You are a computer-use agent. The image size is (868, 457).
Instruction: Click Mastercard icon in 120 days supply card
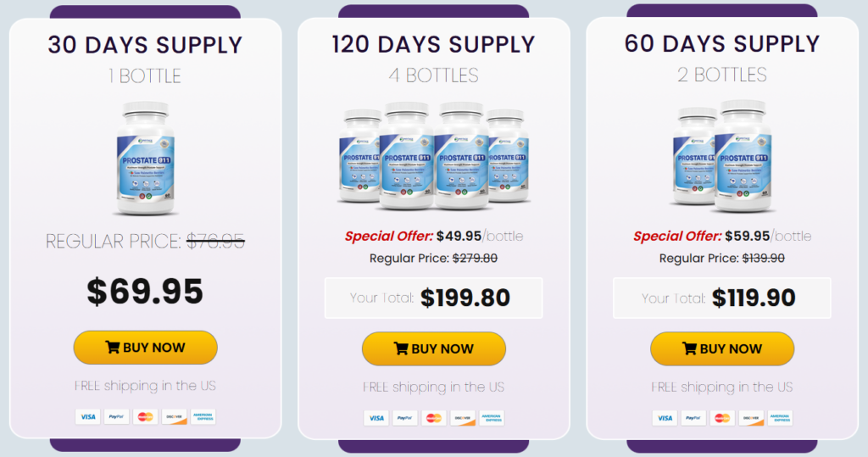tap(433, 418)
